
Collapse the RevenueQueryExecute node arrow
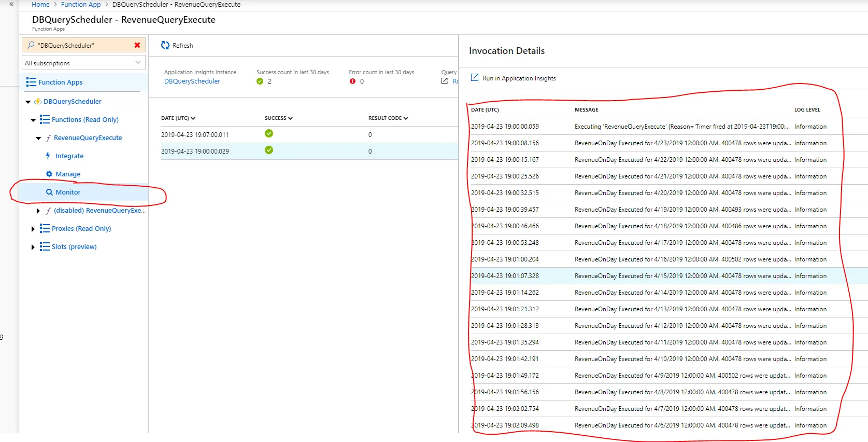click(x=38, y=138)
